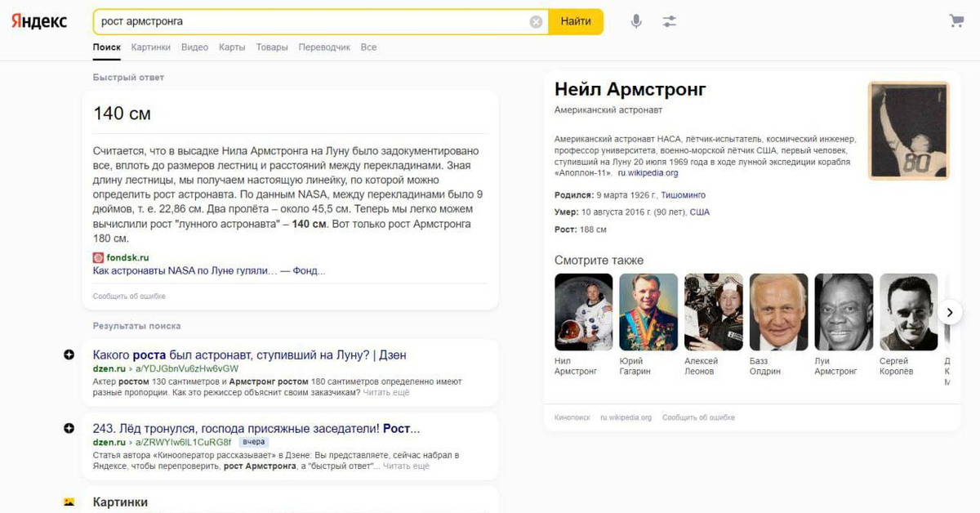The image size is (980, 513).
Task: Click the '140 см' quick answer value
Action: tap(122, 114)
